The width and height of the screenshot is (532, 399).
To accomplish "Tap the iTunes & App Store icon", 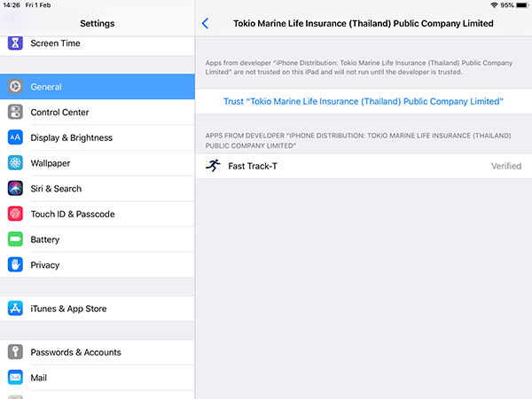I will (x=15, y=309).
